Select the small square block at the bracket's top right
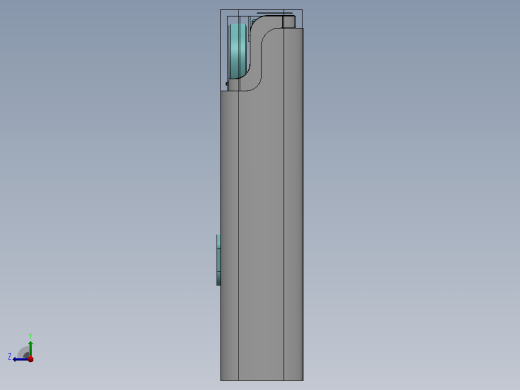Image resolution: width=520 pixels, height=390 pixels. pos(289,22)
